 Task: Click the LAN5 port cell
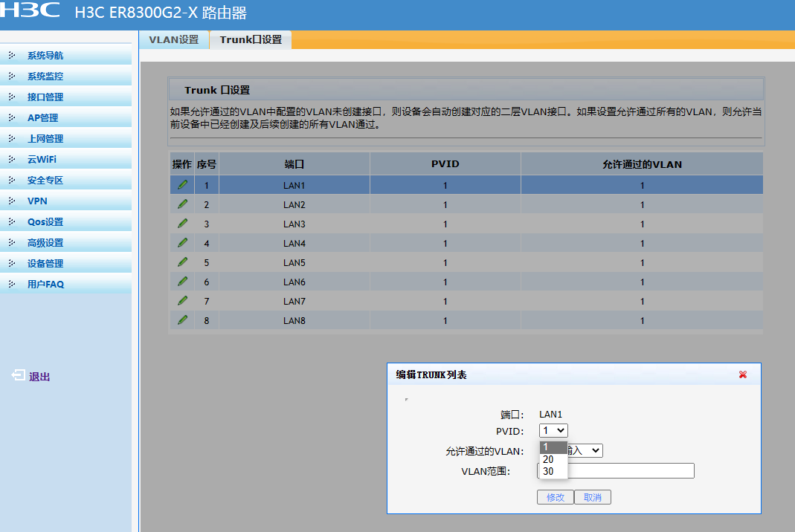pos(294,262)
